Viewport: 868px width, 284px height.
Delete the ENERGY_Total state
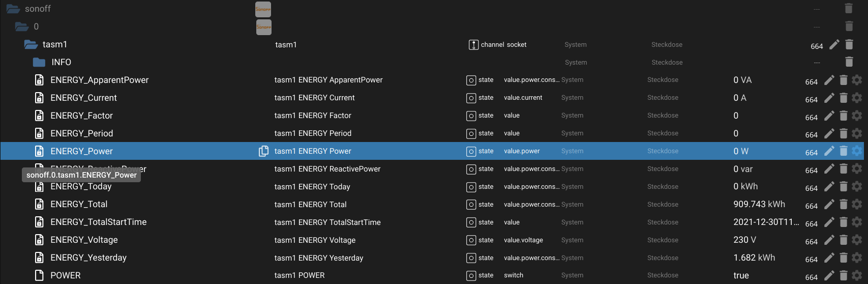coord(844,205)
